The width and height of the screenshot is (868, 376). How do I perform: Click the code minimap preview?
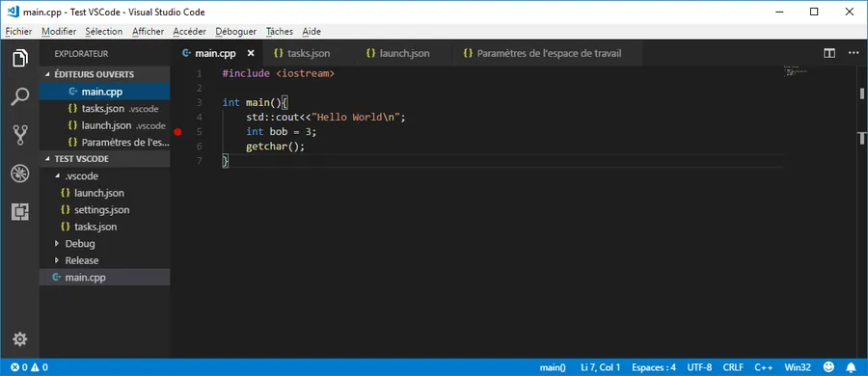click(796, 71)
